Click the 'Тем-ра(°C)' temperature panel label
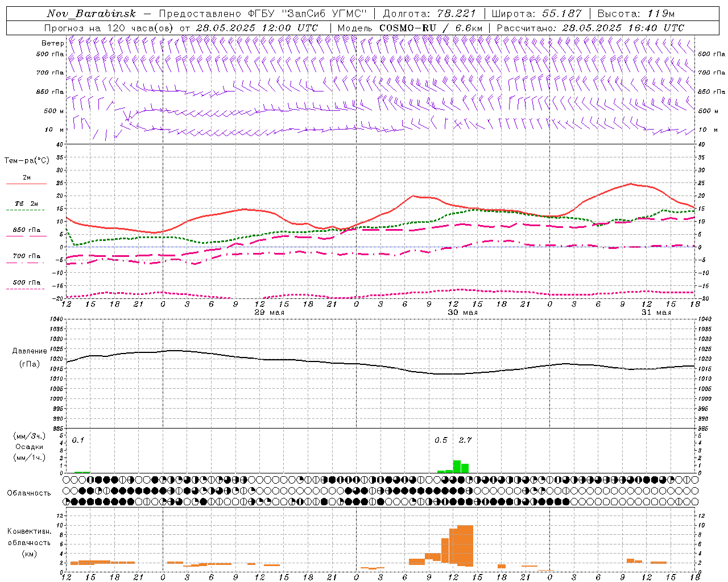Screen dimensions: 728x582 tap(27, 161)
